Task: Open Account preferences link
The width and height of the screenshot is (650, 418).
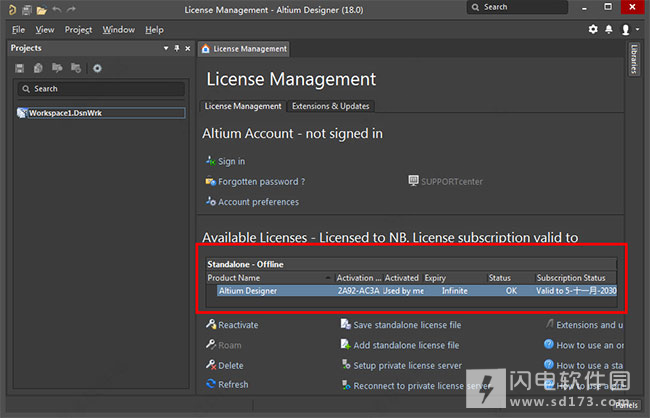Action: point(259,202)
